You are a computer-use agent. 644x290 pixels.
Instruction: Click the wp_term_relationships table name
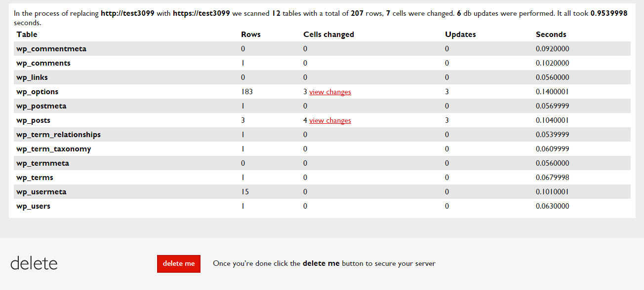[58, 135]
